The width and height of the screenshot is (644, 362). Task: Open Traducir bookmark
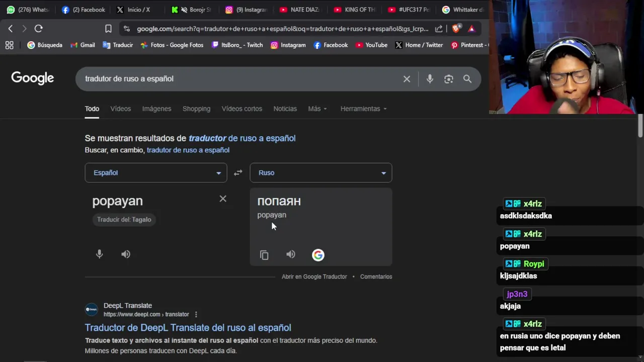[118, 45]
